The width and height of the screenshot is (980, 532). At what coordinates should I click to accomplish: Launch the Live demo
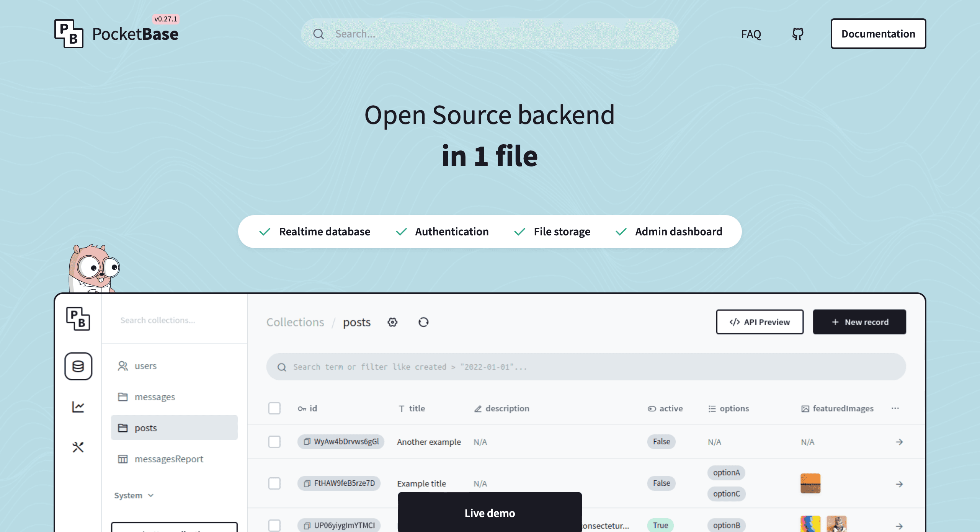coord(490,512)
